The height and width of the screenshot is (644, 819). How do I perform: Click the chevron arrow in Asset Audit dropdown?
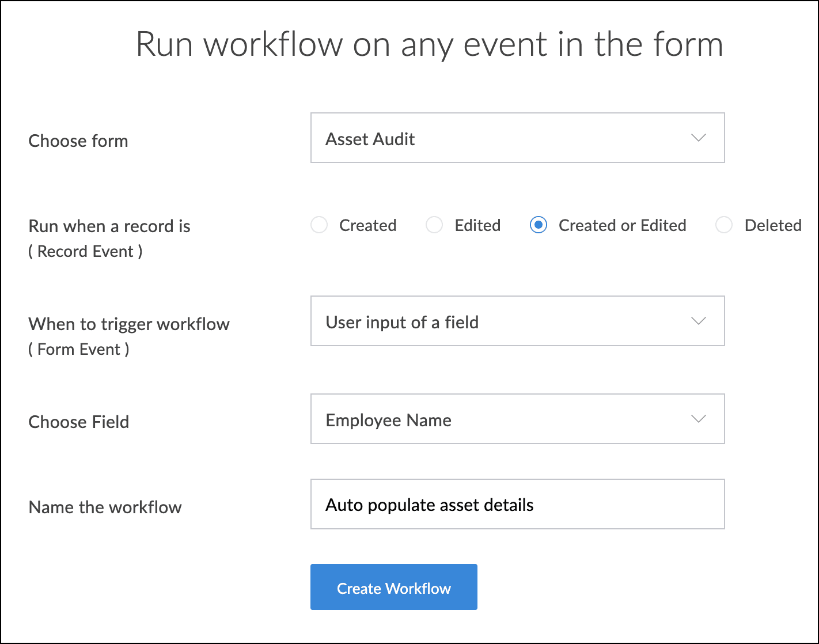click(x=698, y=138)
